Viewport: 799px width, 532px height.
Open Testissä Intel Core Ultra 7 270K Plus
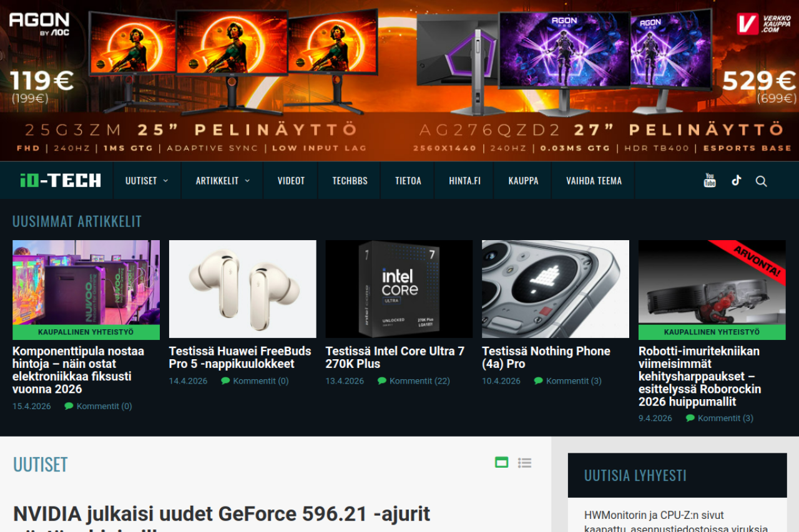click(x=395, y=357)
